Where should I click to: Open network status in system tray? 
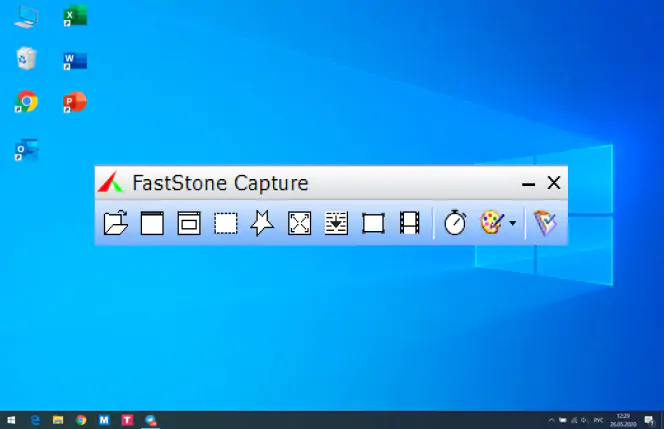coord(574,421)
